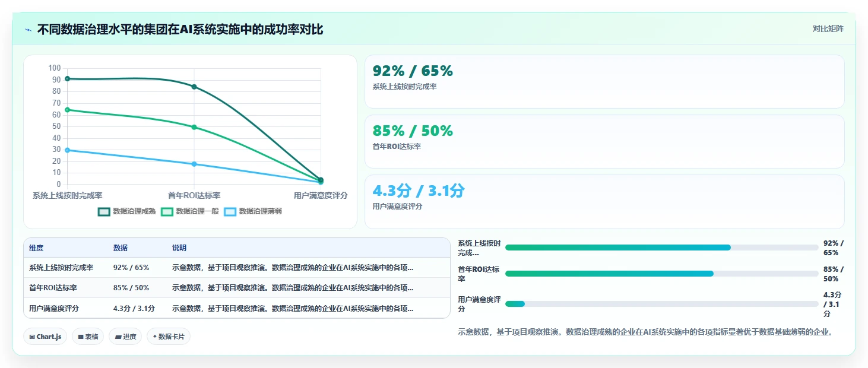Click the 4.3分 / 3.1分 table cell
This screenshot has width=868, height=368.
pos(134,309)
